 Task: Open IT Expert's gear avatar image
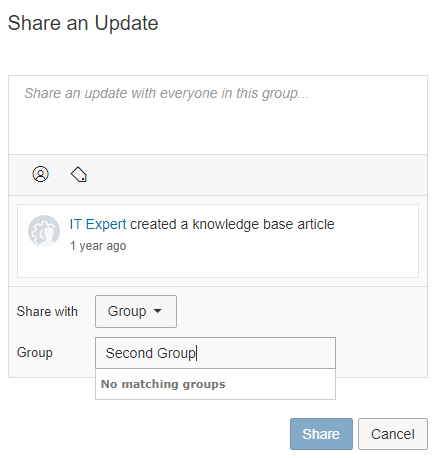point(44,231)
